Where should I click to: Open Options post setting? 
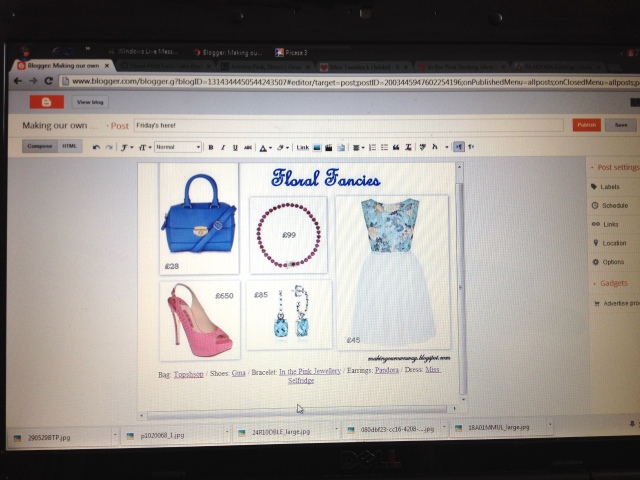point(609,262)
